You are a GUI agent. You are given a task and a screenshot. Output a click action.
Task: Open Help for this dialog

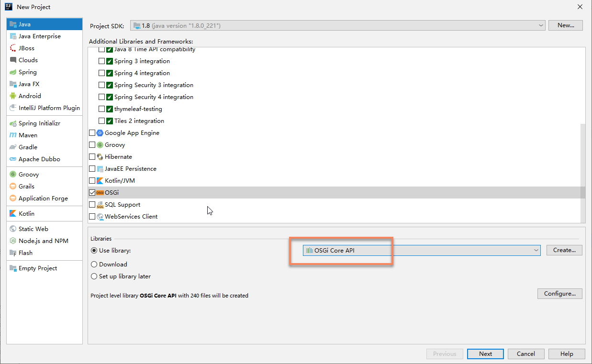pos(567,354)
